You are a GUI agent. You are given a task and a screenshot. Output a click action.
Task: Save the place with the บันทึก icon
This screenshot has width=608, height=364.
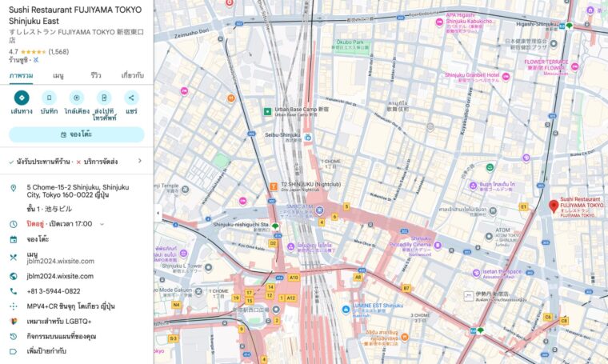49,98
